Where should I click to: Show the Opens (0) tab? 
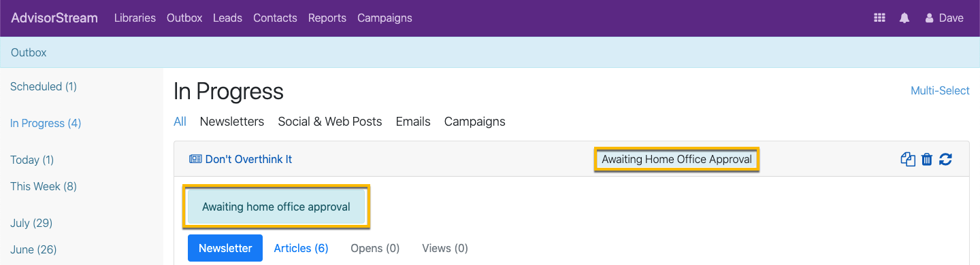pyautogui.click(x=375, y=249)
